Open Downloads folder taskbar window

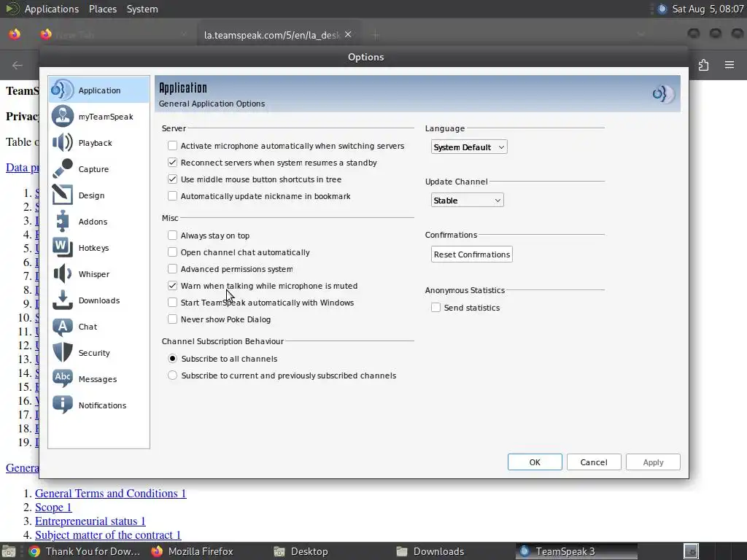click(x=430, y=551)
